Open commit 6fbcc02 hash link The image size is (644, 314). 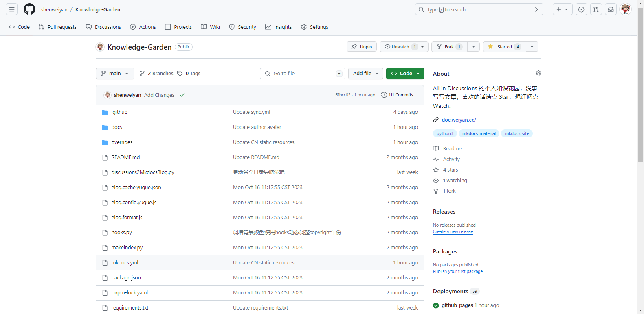point(343,95)
